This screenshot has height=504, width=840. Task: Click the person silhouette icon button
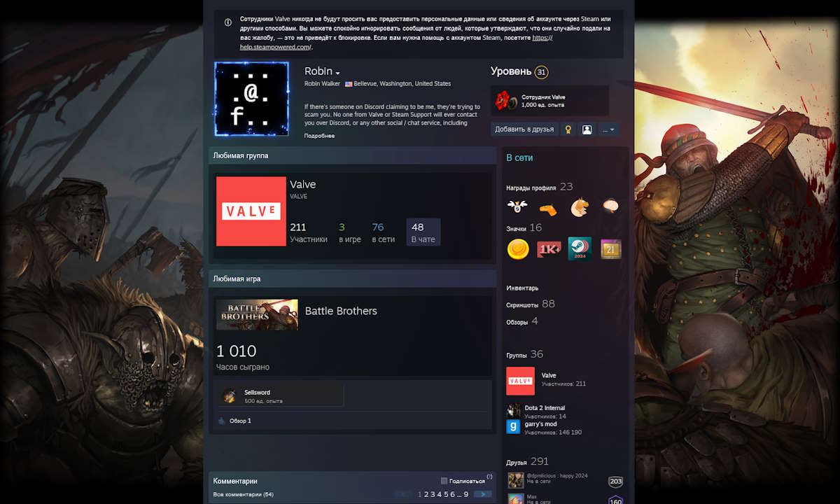click(587, 129)
